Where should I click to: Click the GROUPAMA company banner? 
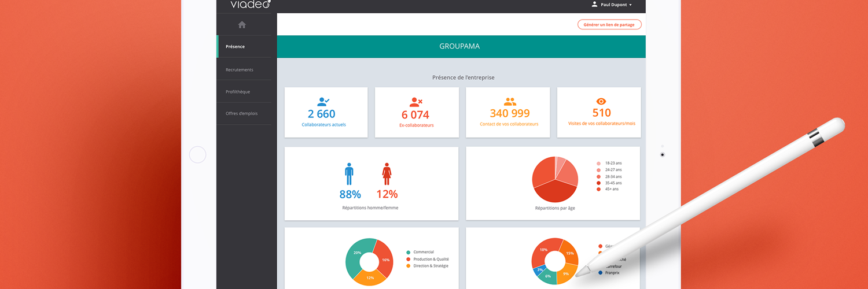[461, 46]
